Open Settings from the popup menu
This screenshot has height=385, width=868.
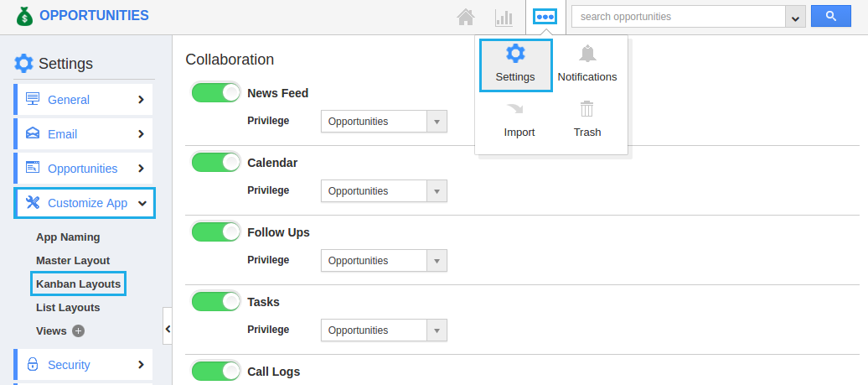tap(515, 65)
